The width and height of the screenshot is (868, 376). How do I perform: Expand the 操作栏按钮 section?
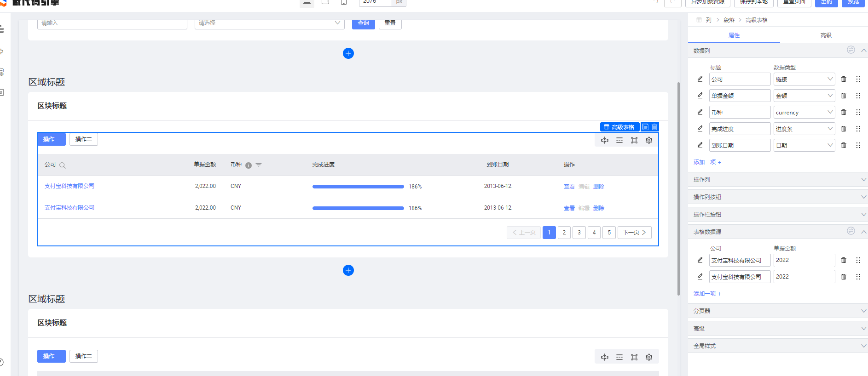(778, 214)
